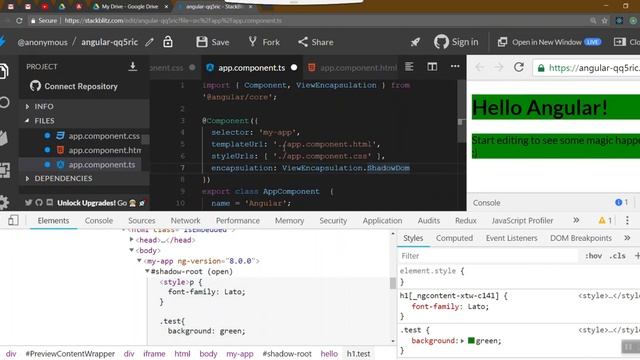Switch to Event Listeners tab
Image resolution: width=640 pixels, height=360 pixels.
coord(511,238)
